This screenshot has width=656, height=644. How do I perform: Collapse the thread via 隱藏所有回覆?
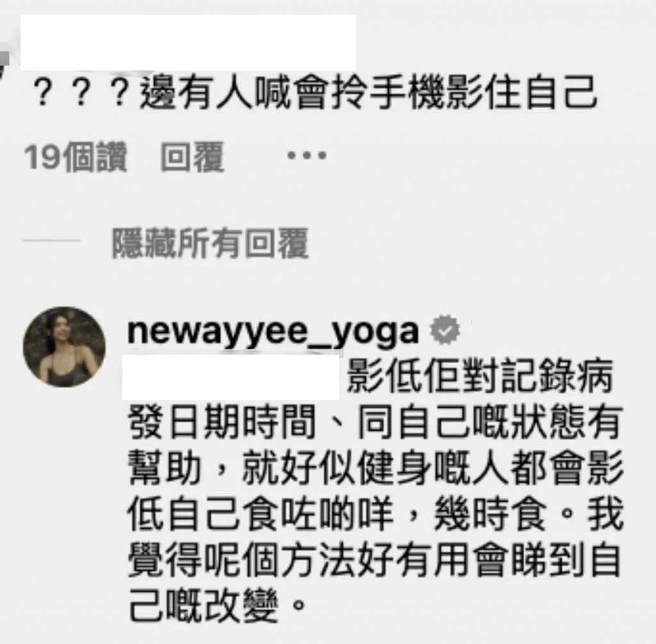coord(210,243)
